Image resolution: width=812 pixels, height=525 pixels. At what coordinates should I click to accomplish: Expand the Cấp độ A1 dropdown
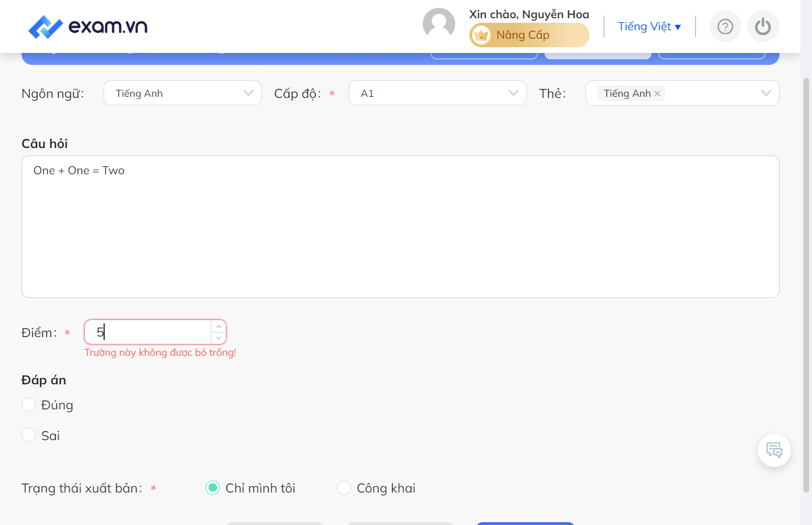coord(438,93)
